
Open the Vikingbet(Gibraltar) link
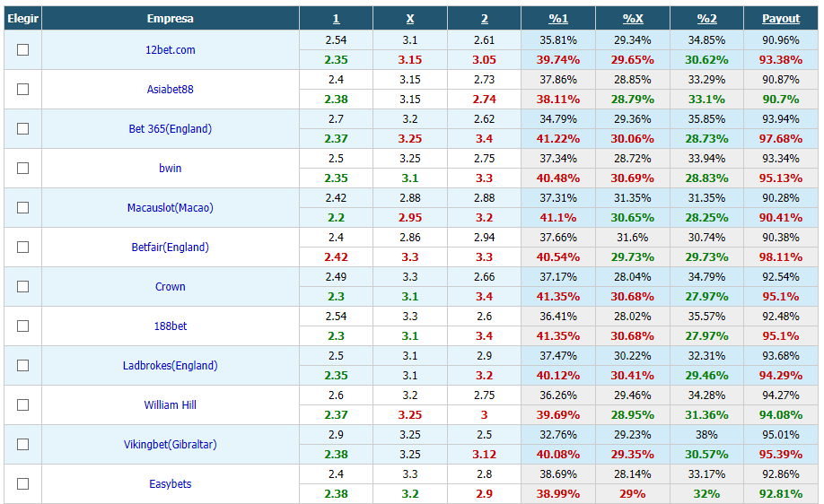171,445
